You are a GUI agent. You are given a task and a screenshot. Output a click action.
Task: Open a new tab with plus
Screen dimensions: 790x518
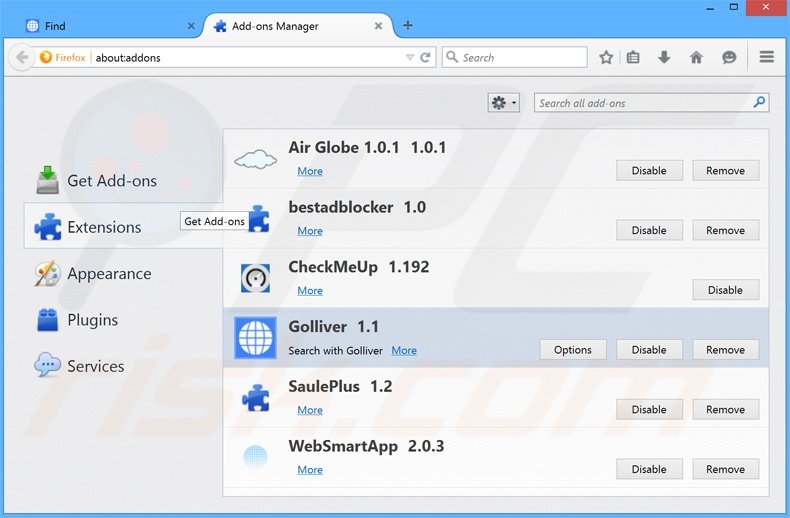pyautogui.click(x=408, y=25)
